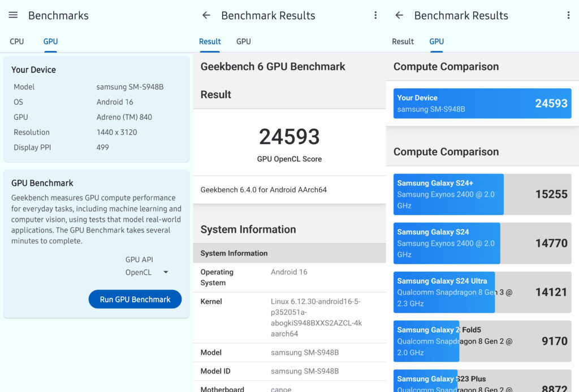579x392 pixels.
Task: Click the 'GPU API' label
Action: click(139, 259)
